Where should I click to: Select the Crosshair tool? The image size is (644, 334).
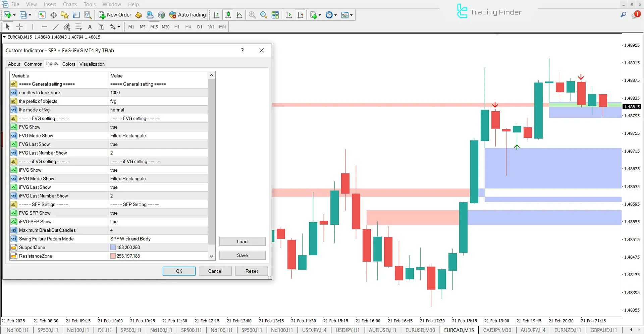tap(19, 26)
